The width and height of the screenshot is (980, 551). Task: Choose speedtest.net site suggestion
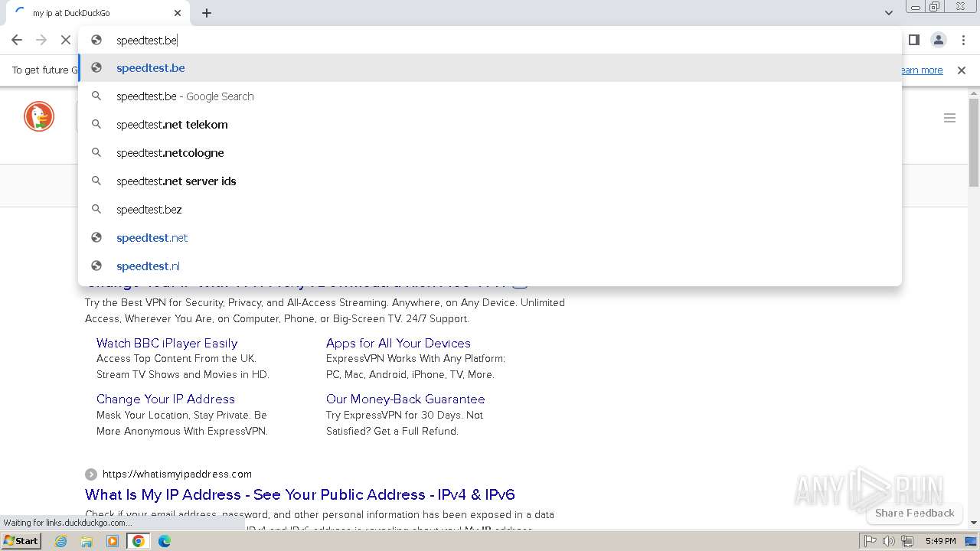(490, 238)
